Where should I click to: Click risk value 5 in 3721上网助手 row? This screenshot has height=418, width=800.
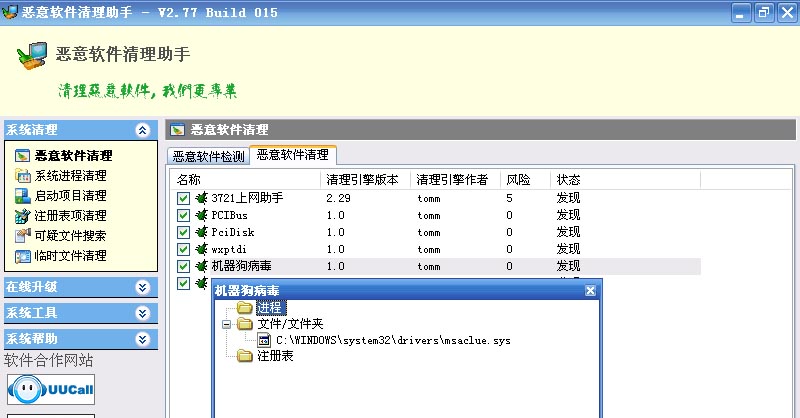click(509, 198)
